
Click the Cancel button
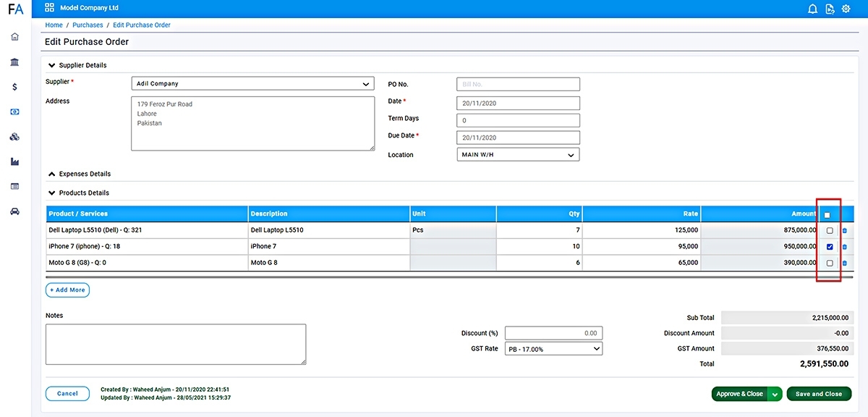(67, 394)
